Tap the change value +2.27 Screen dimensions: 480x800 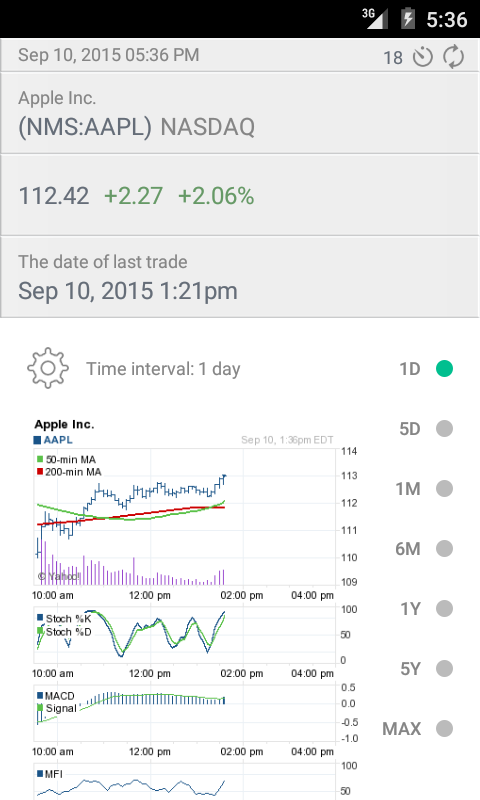(134, 196)
